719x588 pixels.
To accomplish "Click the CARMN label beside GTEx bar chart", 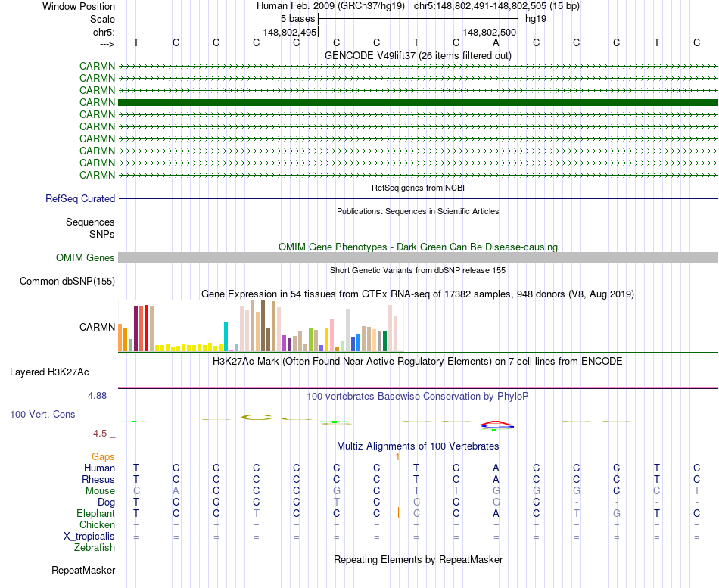I will tap(97, 327).
